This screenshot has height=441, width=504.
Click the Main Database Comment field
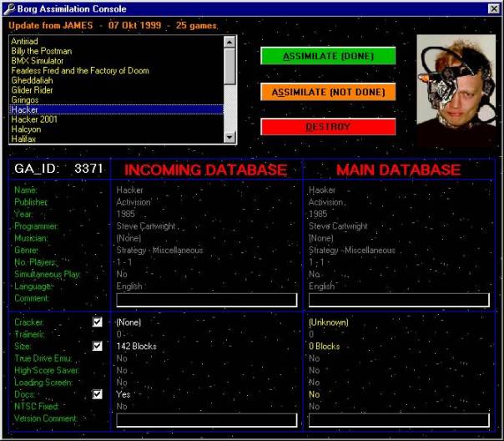click(x=399, y=300)
